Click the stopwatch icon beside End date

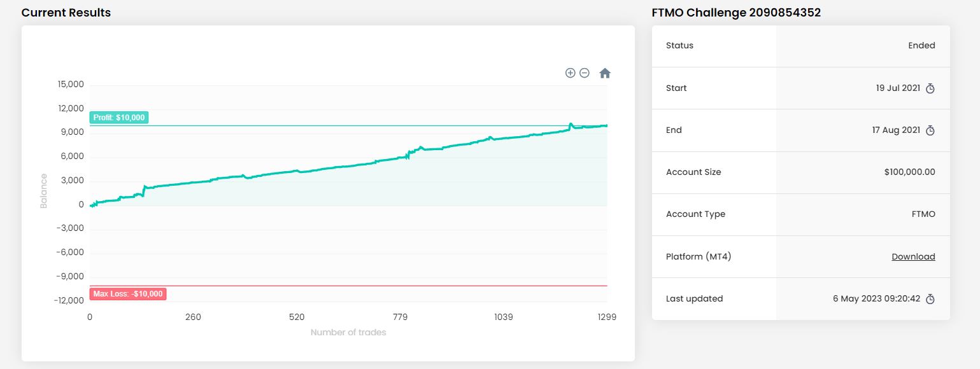click(930, 130)
